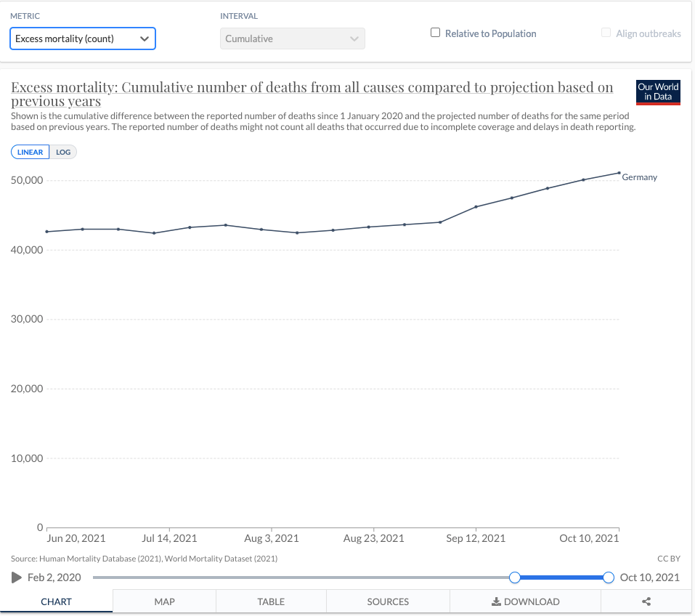
Task: Select the LINEAR scale option
Action: point(30,152)
